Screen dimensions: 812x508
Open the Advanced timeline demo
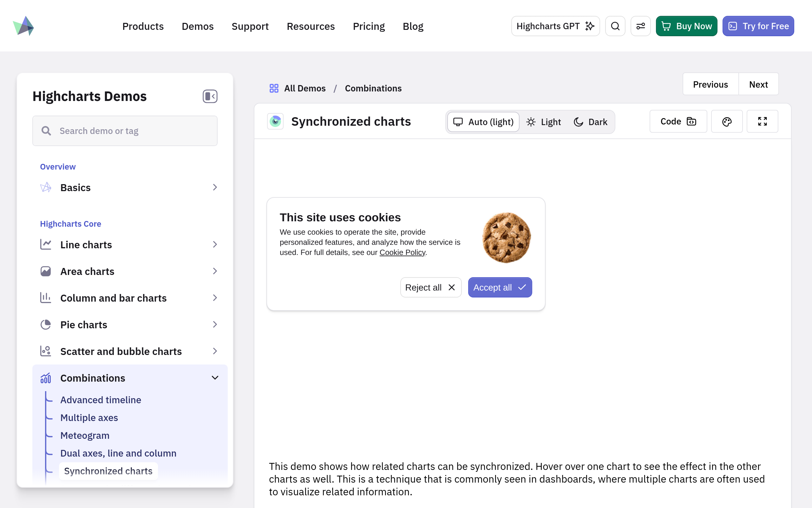click(x=101, y=400)
